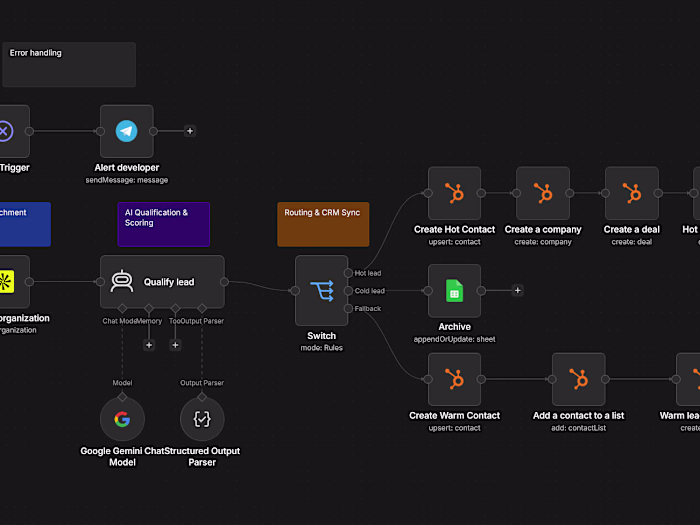Add a node after Alert developer
Screen dimensions: 700x525
[190, 131]
